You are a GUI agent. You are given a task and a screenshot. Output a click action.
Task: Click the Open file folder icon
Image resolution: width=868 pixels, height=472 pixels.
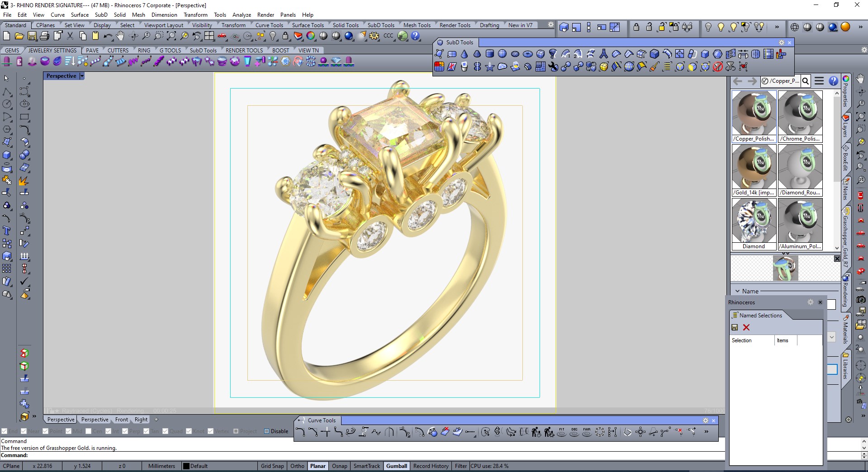click(x=19, y=36)
